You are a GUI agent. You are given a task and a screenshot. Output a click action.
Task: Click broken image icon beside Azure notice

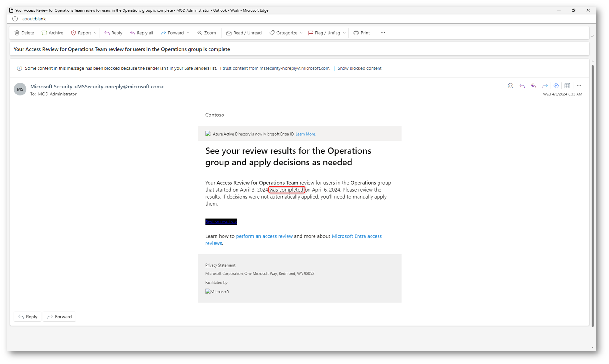(208, 134)
